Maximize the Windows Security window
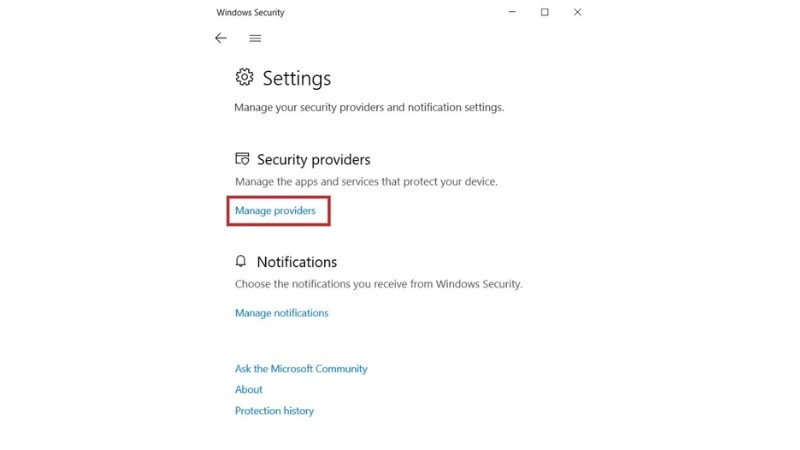The width and height of the screenshot is (800, 450). [545, 12]
